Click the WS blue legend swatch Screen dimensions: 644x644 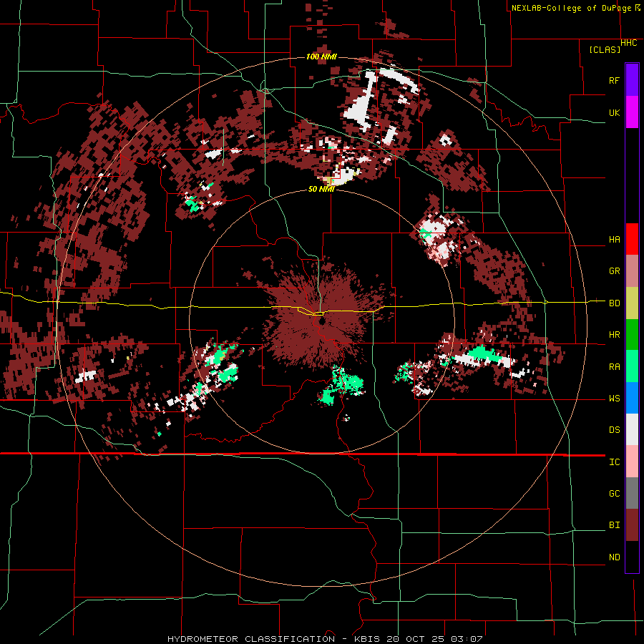(632, 398)
